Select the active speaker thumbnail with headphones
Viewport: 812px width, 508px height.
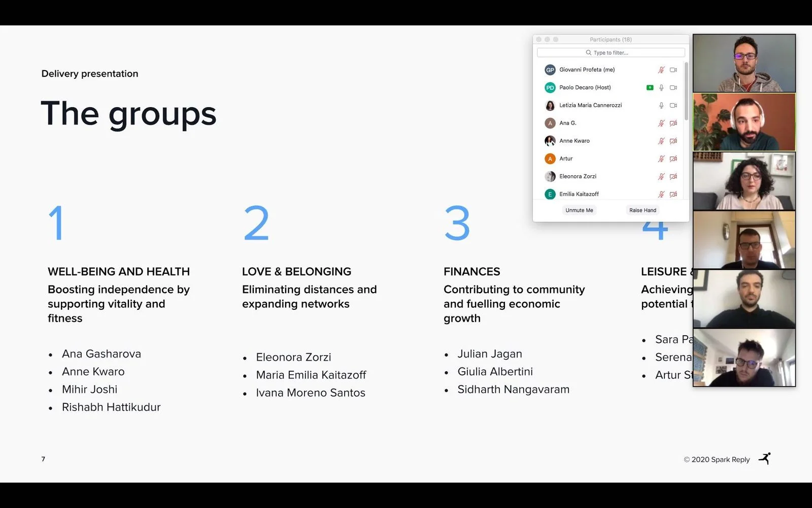(x=744, y=122)
